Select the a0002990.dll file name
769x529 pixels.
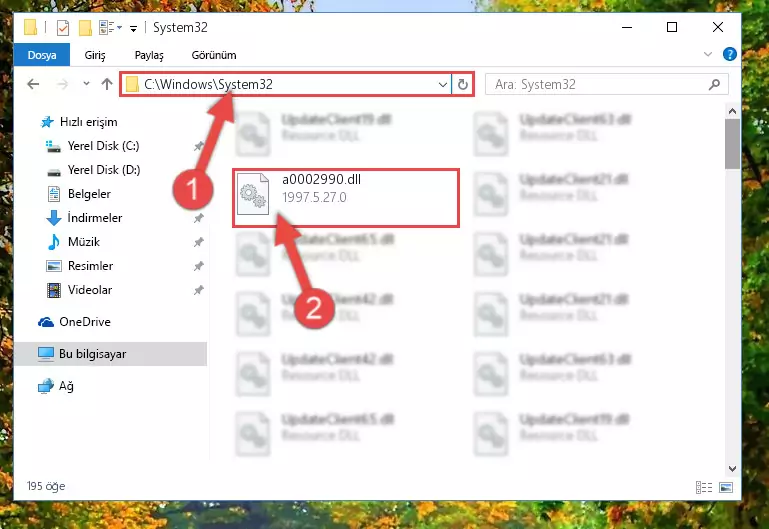tap(321, 179)
